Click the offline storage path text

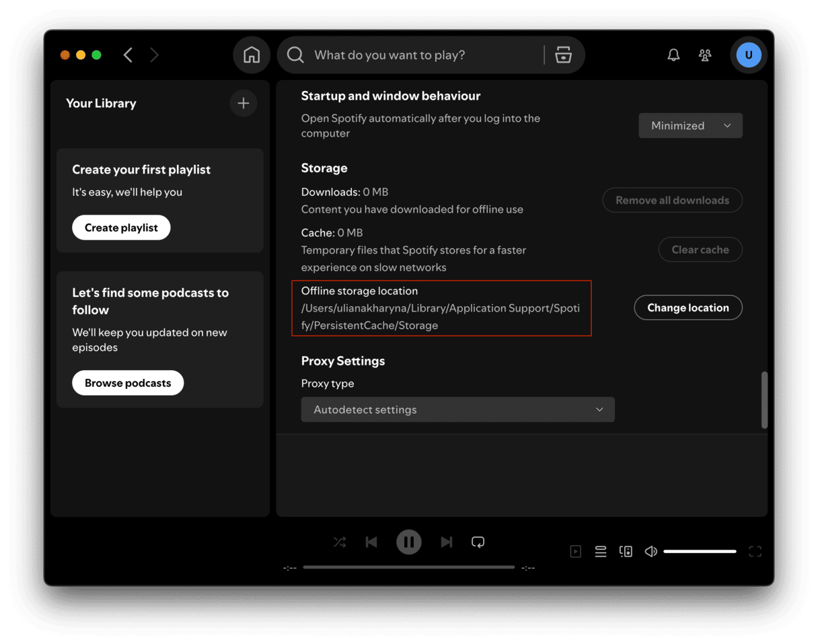pos(441,317)
